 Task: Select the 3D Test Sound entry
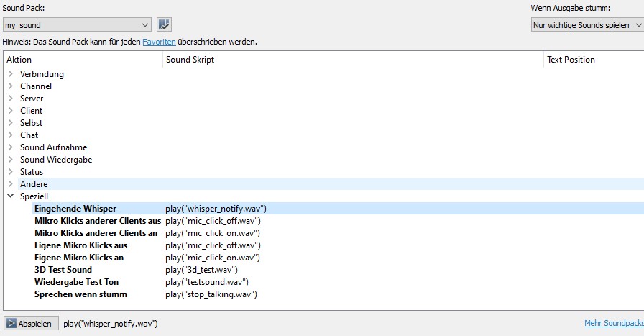(x=63, y=270)
